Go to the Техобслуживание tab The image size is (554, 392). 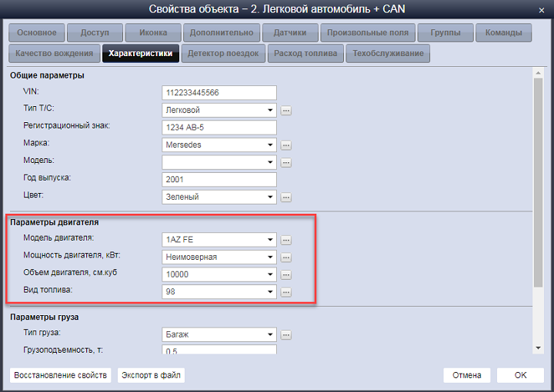[388, 54]
